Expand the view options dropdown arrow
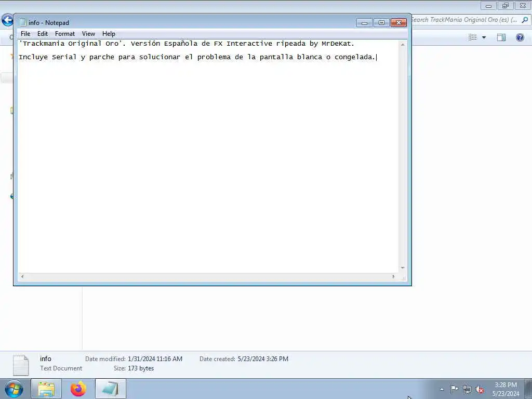The height and width of the screenshot is (399, 532). [x=484, y=37]
